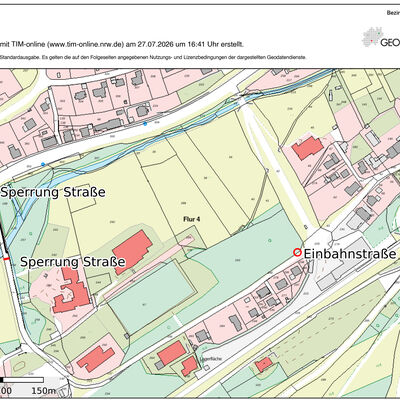Screen dimensions: 400x400
Task: Click the GEO logo in the header
Action: coord(381,38)
